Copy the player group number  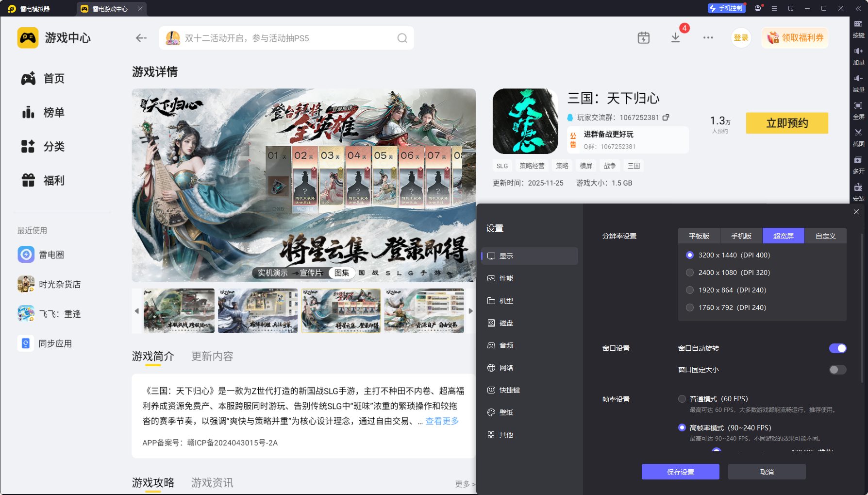point(666,118)
